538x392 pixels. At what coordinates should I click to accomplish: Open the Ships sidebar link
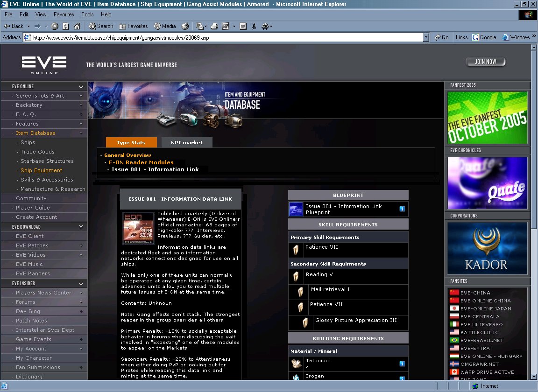tap(28, 142)
